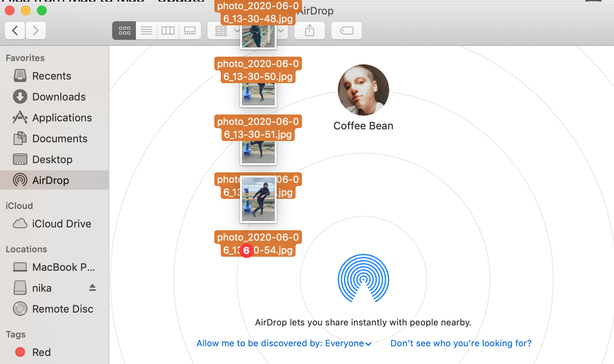Click the Recents sidebar icon
Image resolution: width=614 pixels, height=364 pixels.
click(20, 76)
